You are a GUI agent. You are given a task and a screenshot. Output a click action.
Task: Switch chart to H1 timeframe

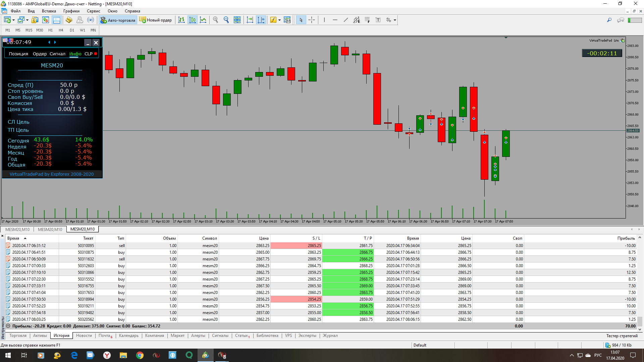point(50,30)
